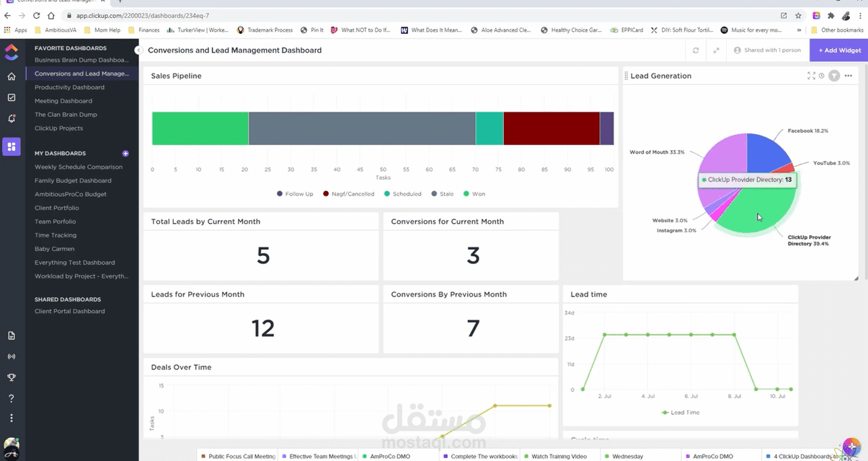Open Business Brain Dump Dashboard
The width and height of the screenshot is (868, 461).
pyautogui.click(x=81, y=60)
